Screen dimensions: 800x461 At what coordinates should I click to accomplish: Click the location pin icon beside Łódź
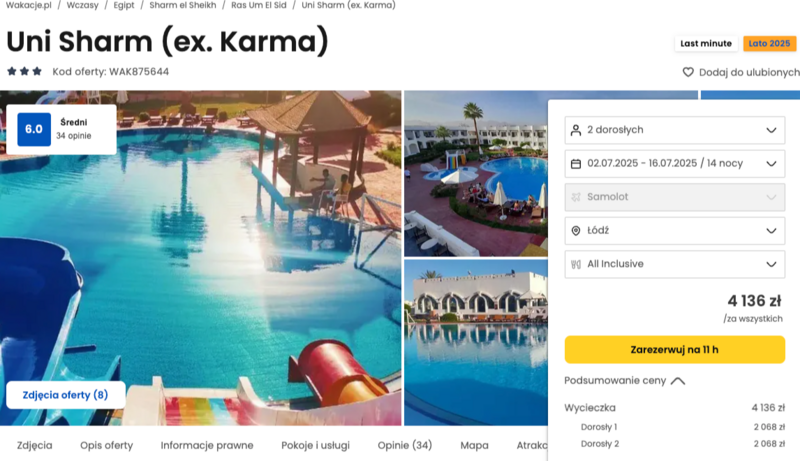(x=576, y=230)
